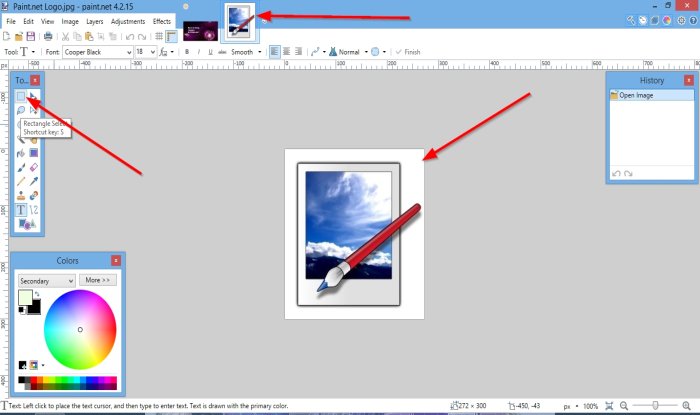Screen dimensions: 700x415
Task: Open the File menu
Action: [11, 21]
